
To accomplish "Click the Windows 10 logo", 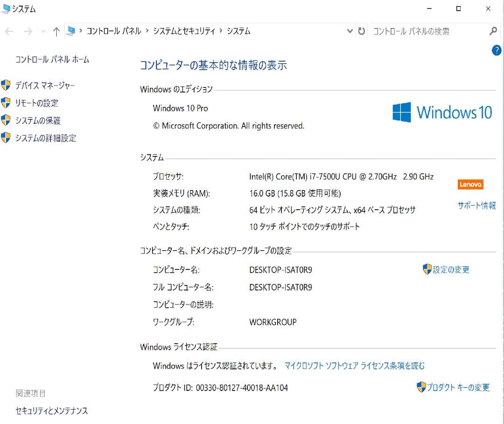I will (x=441, y=112).
